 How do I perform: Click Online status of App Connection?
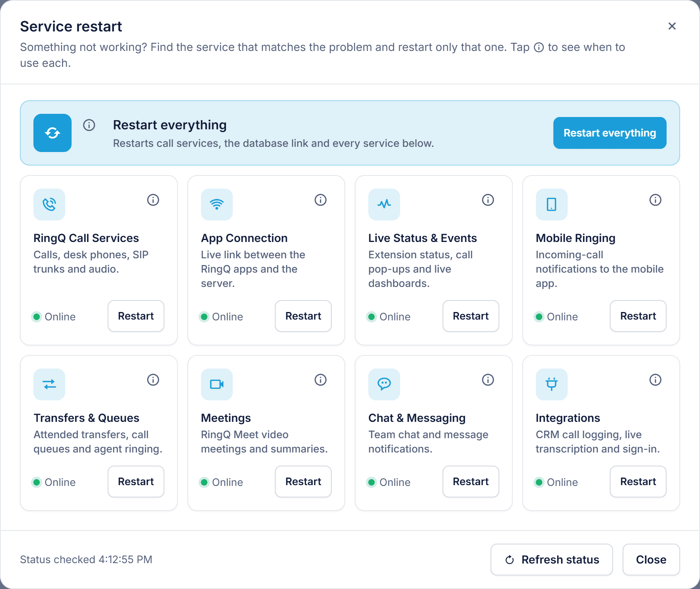click(222, 317)
